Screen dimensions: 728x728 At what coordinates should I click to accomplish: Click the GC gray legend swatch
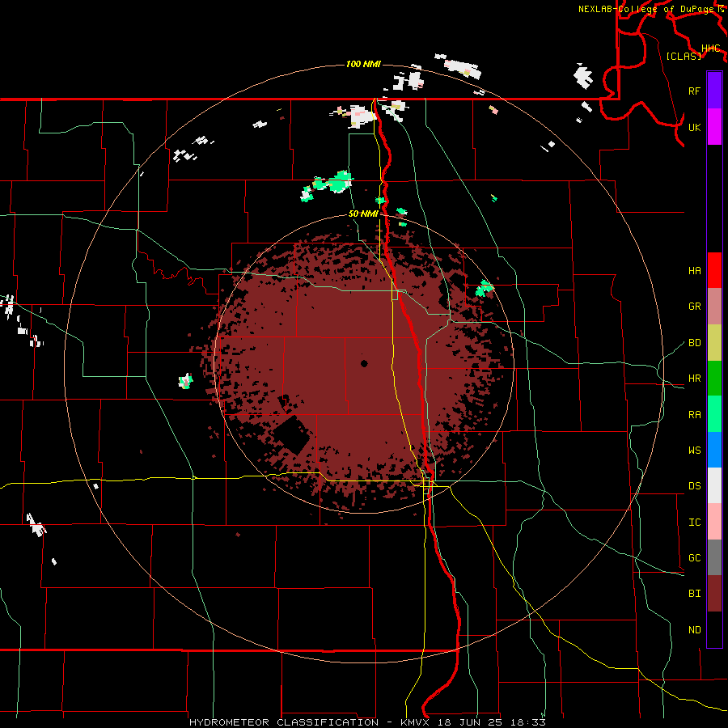pos(714,557)
